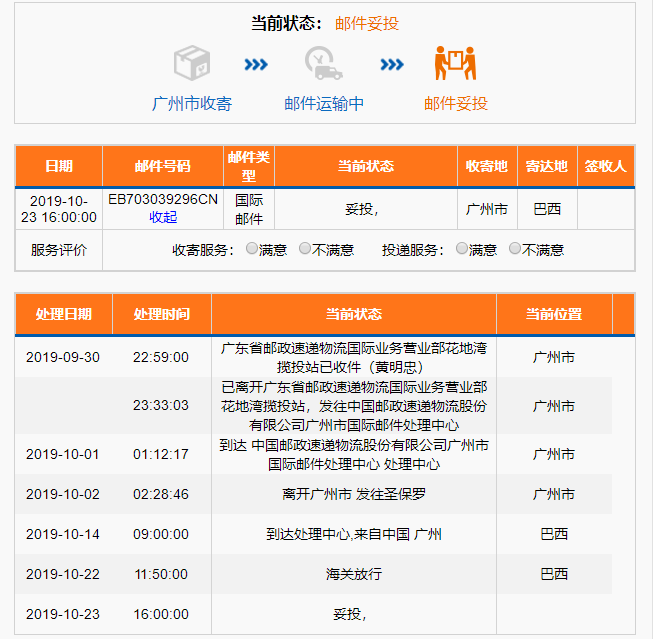The width and height of the screenshot is (666, 639).
Task: Click the 广州市收寄 step label
Action: (x=192, y=104)
